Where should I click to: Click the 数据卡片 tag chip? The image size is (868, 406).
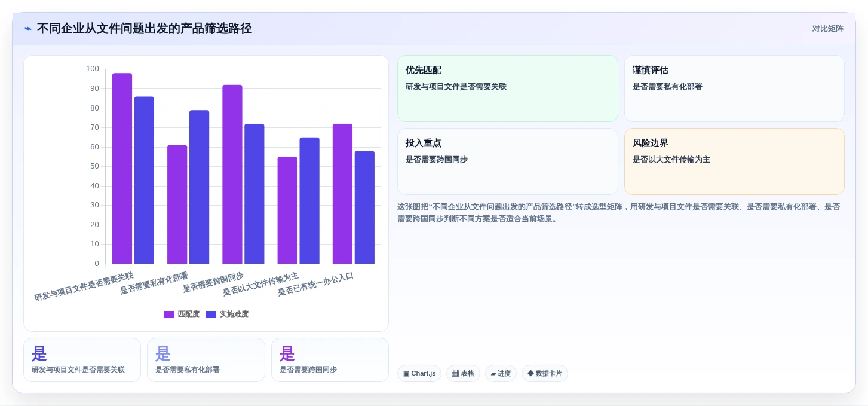click(x=544, y=374)
